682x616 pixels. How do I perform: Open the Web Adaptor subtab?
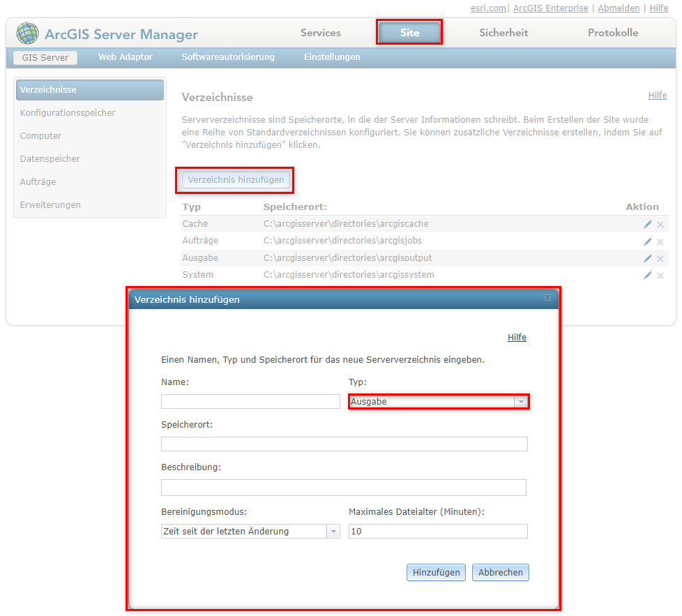126,57
